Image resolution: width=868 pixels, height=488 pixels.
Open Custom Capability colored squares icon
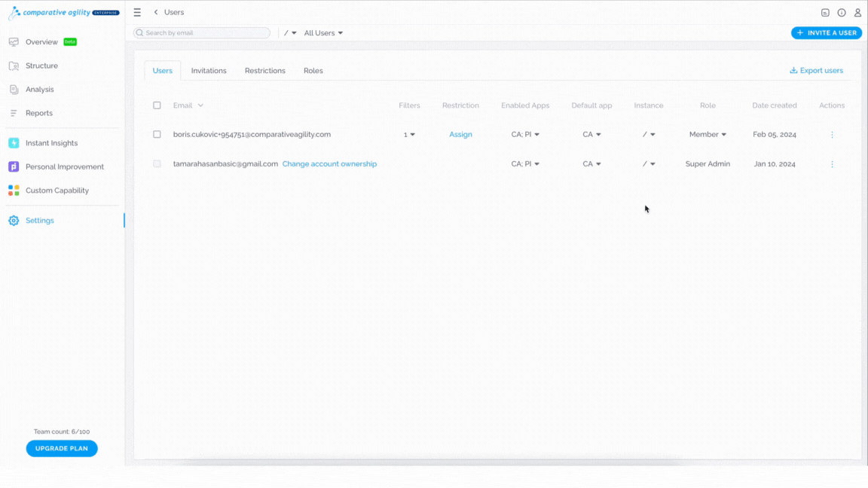pyautogui.click(x=14, y=191)
